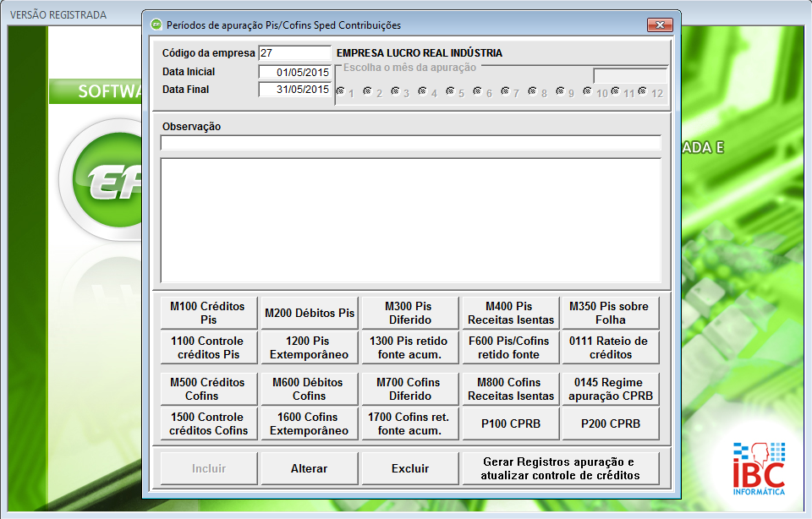Image resolution: width=812 pixels, height=519 pixels.
Task: Select month 6 radio button
Action: [477, 91]
